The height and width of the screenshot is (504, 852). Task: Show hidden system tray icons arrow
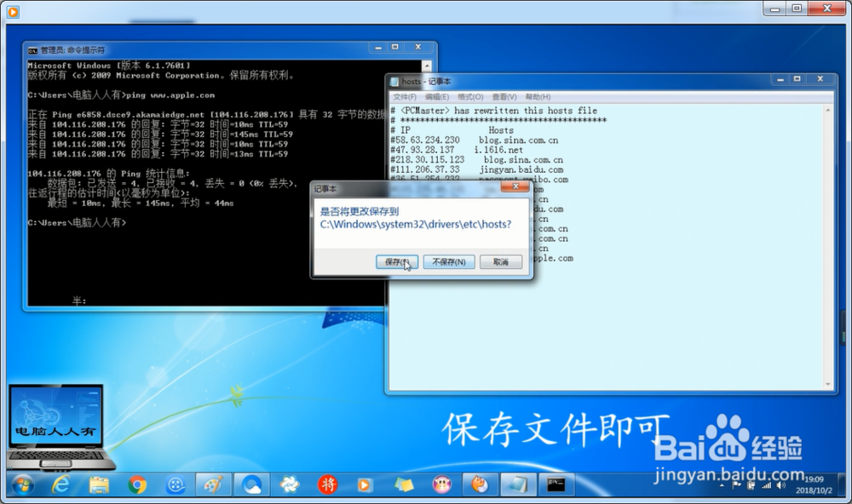(722, 485)
